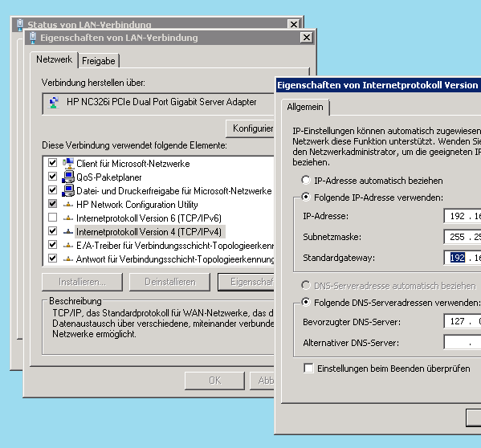
Task: Uncheck E/A-Treiber für Verbindungsschicht checkbox
Action: [x=53, y=245]
